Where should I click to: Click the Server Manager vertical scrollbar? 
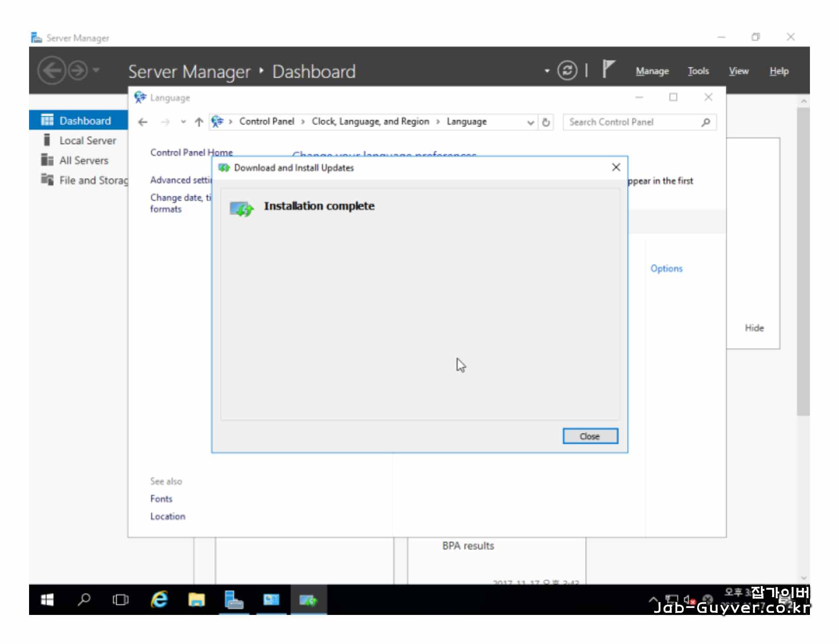coord(803,260)
